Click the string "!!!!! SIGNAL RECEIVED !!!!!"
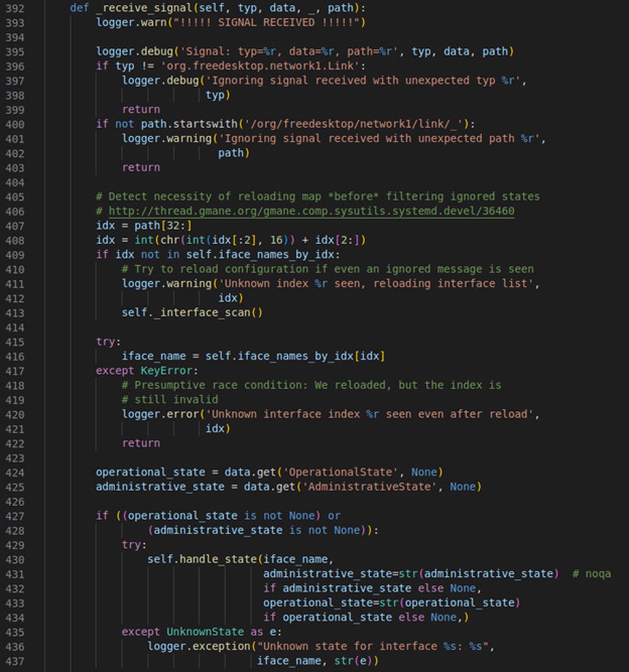The width and height of the screenshot is (629, 672). pos(266,22)
